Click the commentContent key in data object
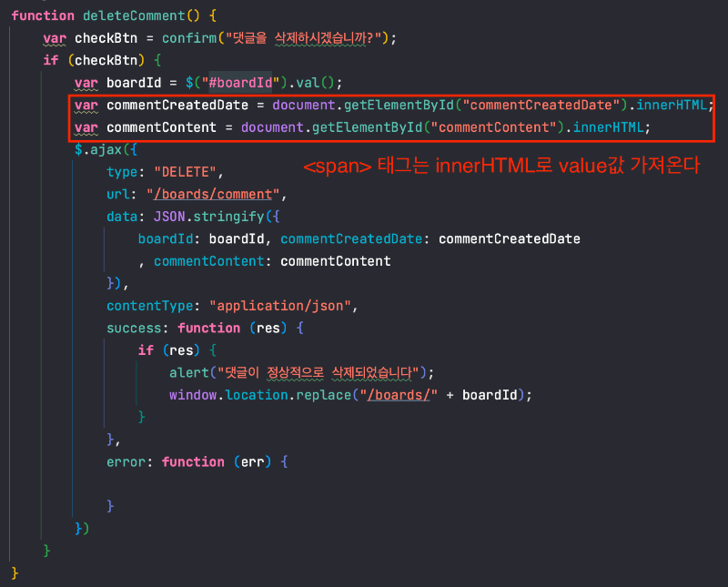The height and width of the screenshot is (587, 728). (x=209, y=261)
